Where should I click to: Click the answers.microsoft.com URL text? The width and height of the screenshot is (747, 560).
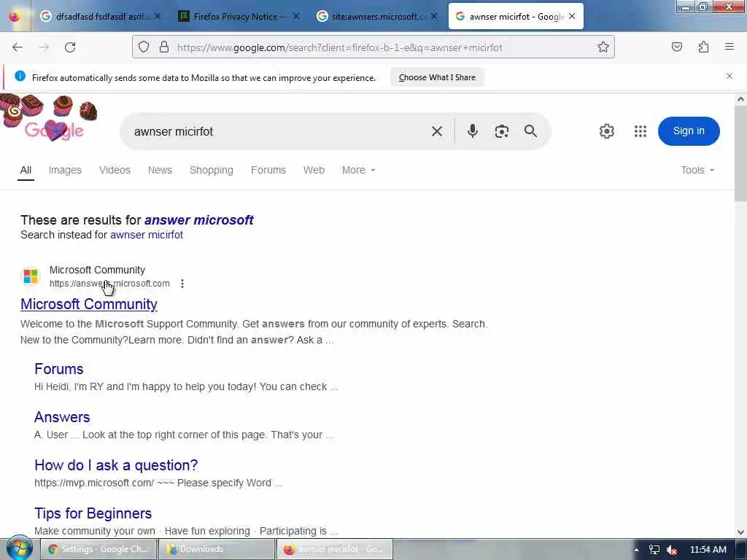pyautogui.click(x=109, y=284)
